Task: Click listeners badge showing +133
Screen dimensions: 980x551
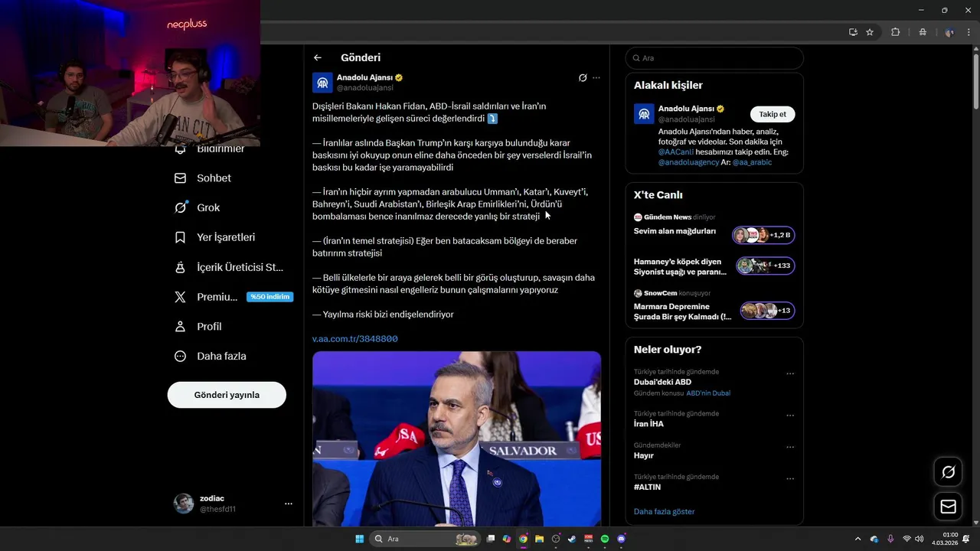Action: [765, 266]
